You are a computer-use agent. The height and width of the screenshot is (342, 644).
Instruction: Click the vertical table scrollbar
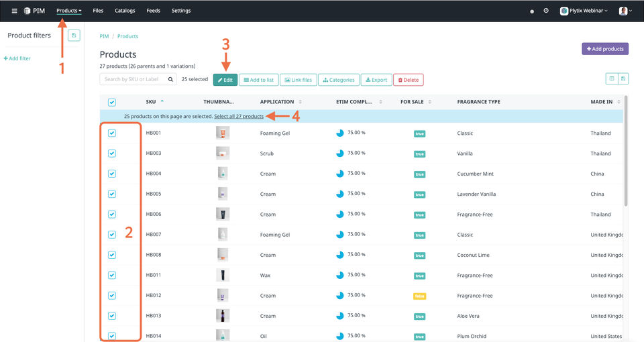[625, 150]
